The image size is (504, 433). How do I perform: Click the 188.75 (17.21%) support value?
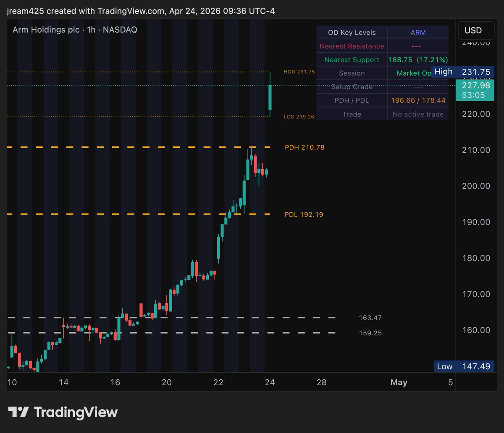click(418, 60)
